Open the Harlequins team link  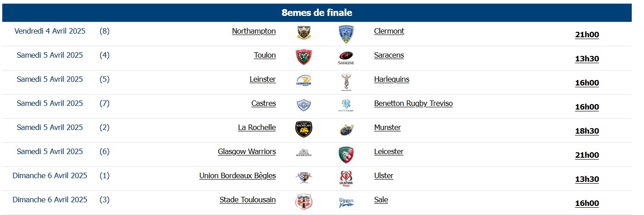(392, 79)
